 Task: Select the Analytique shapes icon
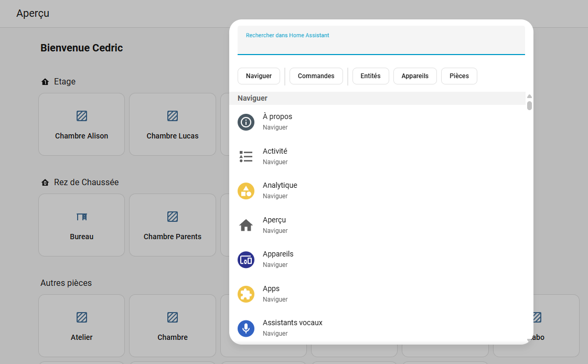coord(245,191)
